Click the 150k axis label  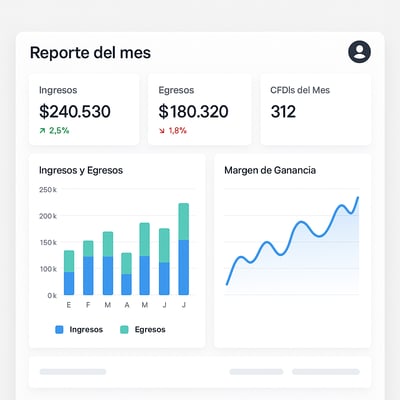pyautogui.click(x=48, y=242)
